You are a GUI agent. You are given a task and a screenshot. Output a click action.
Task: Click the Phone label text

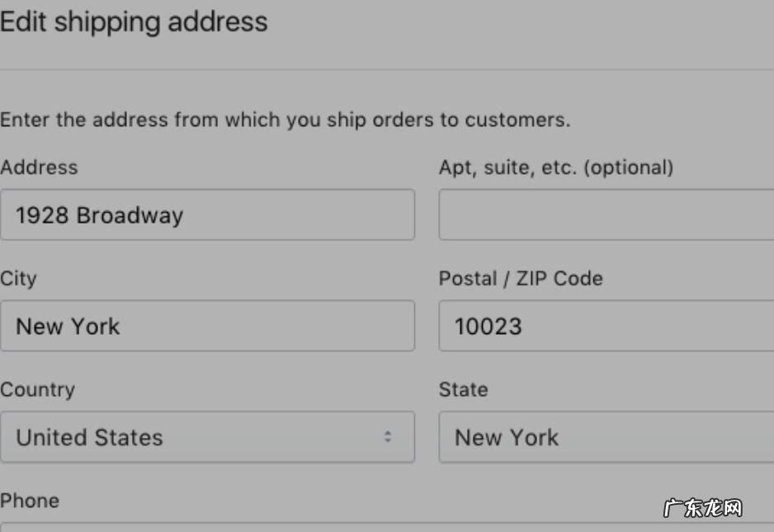(x=30, y=501)
